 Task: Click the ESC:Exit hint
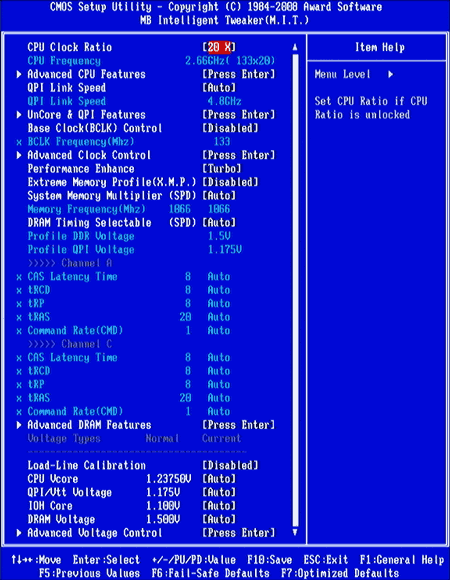[x=326, y=560]
